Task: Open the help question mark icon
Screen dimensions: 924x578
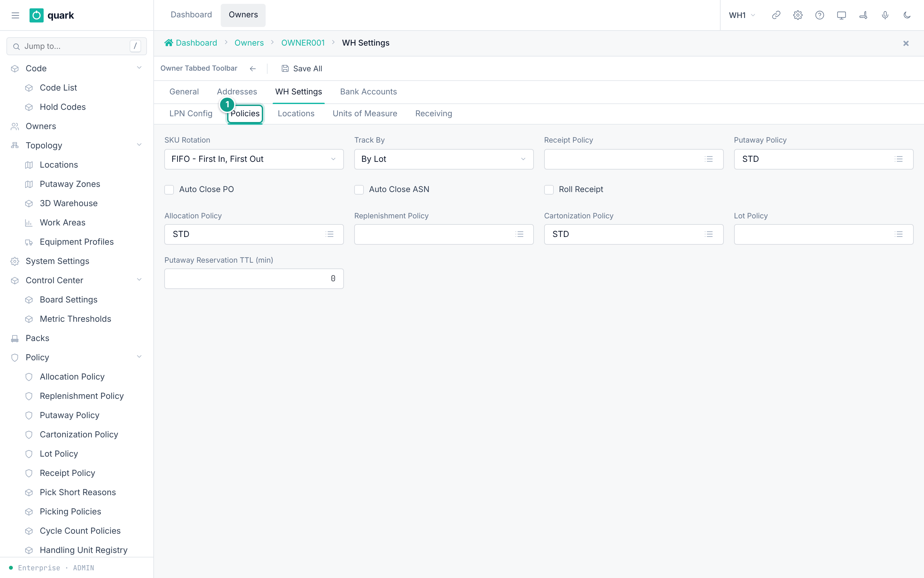Action: [x=819, y=15]
